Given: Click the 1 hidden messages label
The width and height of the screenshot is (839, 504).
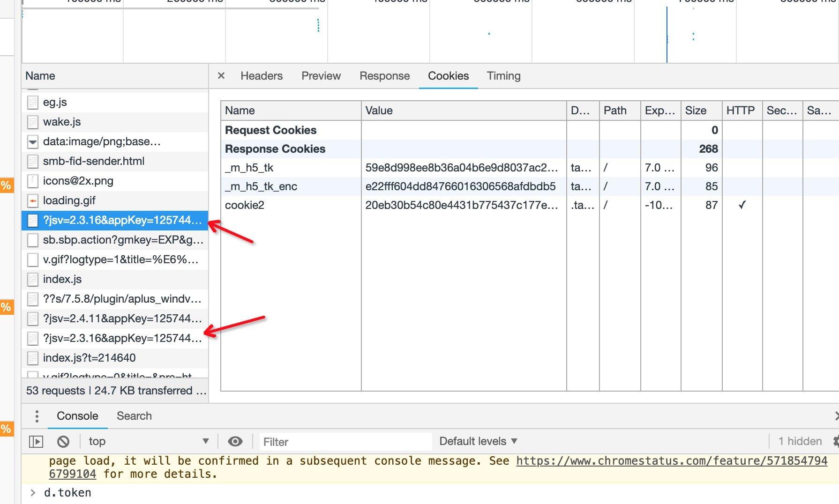Looking at the screenshot, I should (x=800, y=441).
